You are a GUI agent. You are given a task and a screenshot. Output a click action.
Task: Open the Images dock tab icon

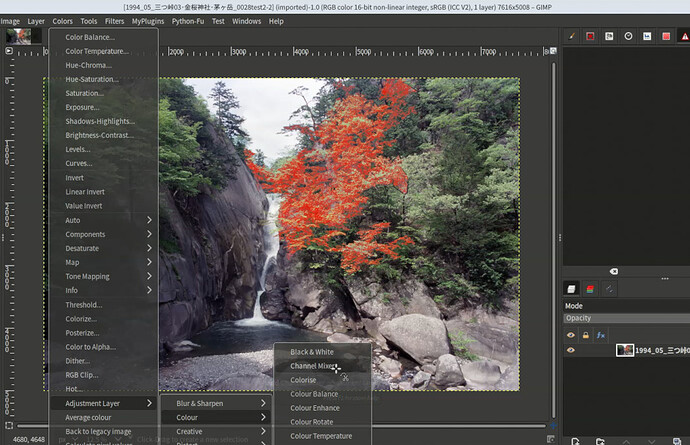(x=609, y=36)
